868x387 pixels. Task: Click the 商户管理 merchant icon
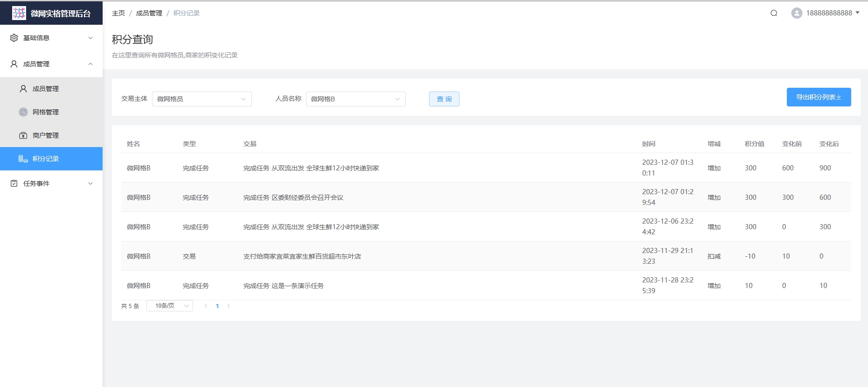(23, 135)
